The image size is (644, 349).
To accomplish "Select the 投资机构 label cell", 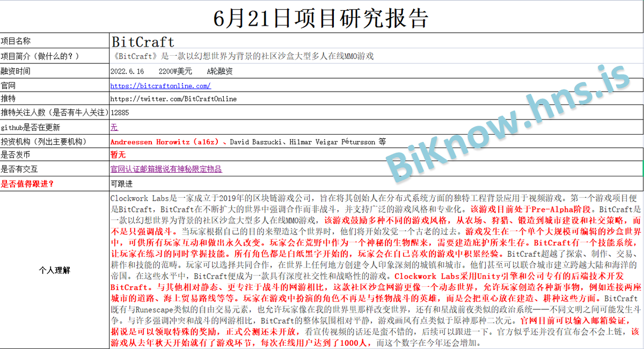I will click(x=54, y=142).
